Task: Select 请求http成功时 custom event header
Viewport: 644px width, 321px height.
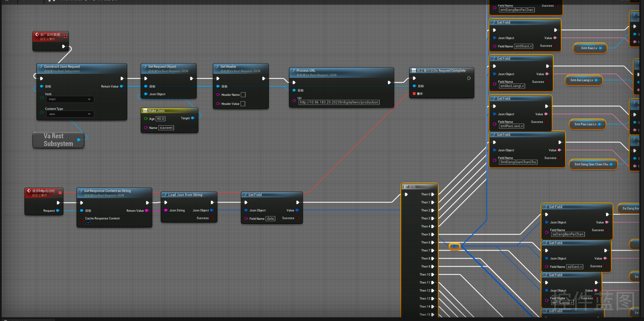Action: coord(44,193)
